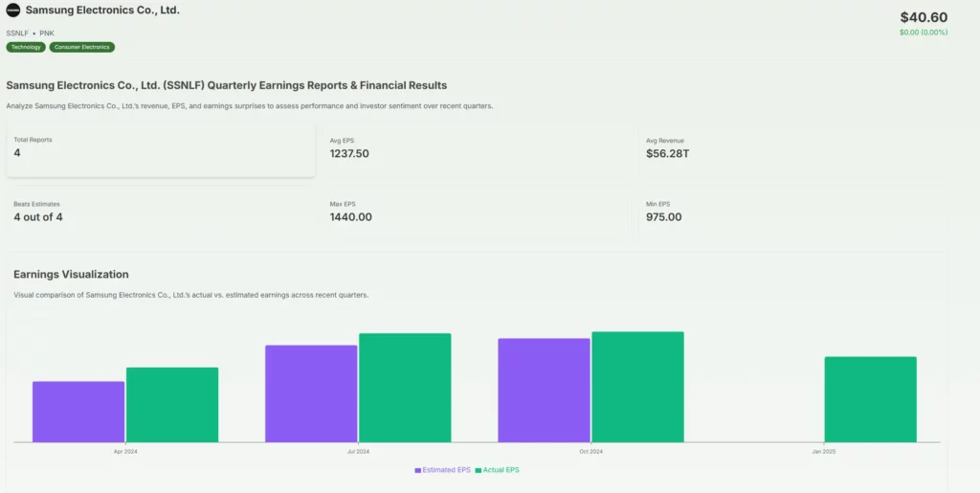
Task: Click the Jul 2024 green actual bar
Action: click(405, 388)
